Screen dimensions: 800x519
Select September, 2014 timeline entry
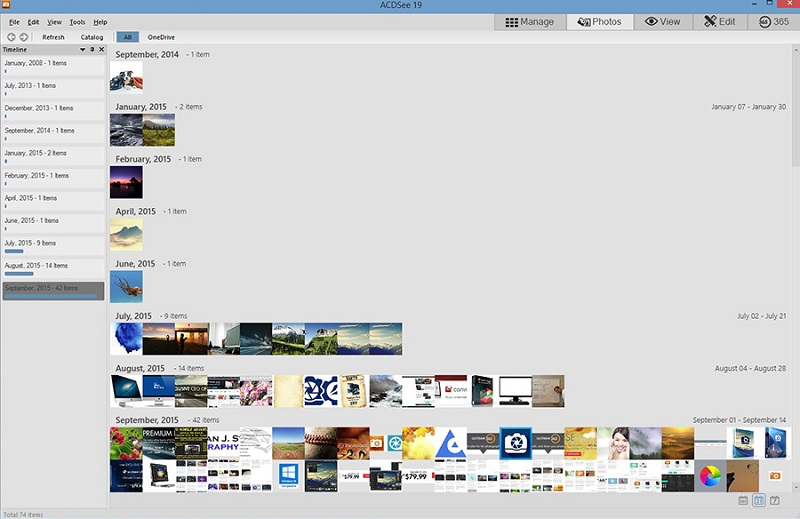pyautogui.click(x=53, y=134)
